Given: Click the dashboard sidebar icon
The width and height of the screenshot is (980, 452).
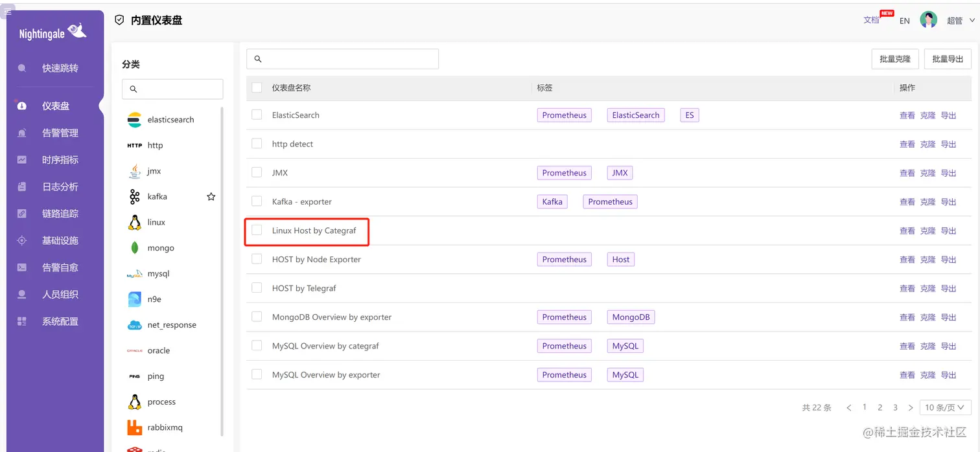Looking at the screenshot, I should [22, 106].
